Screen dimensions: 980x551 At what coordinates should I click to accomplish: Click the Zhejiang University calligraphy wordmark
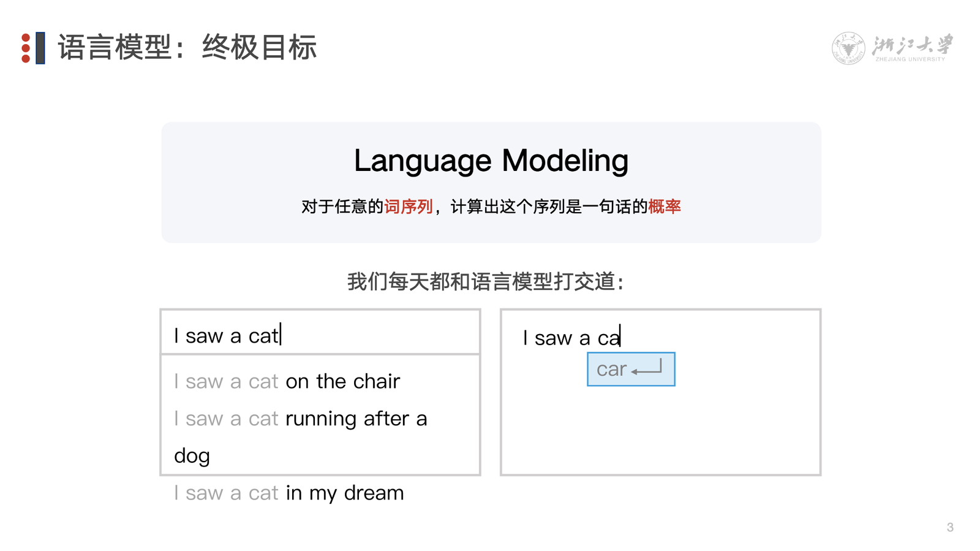[x=912, y=44]
